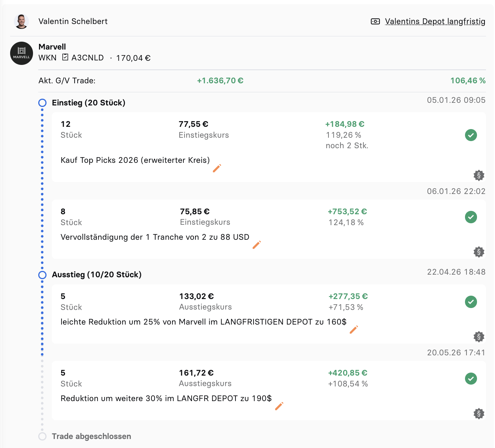
Task: Click the timestamp 22.04.26 18:48
Action: pyautogui.click(x=456, y=272)
